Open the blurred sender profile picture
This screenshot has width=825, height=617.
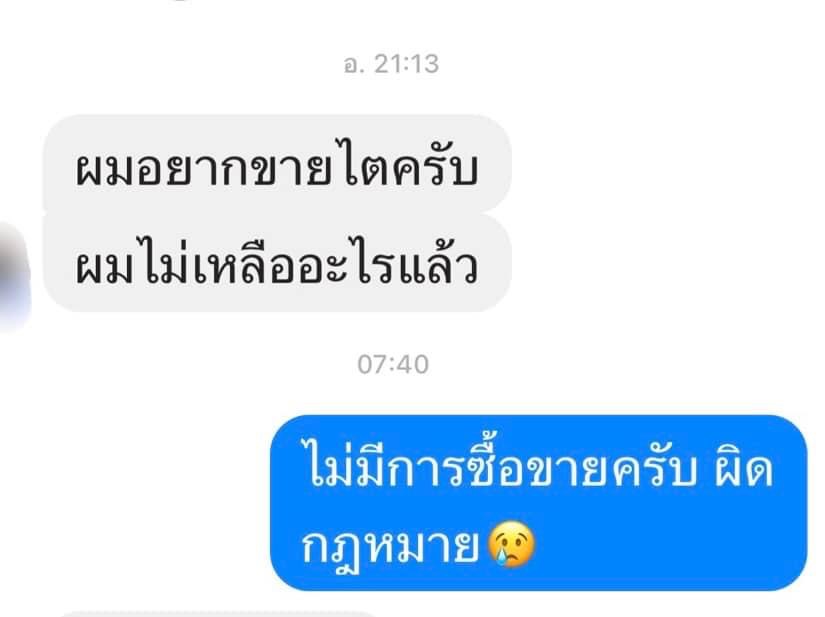15,276
